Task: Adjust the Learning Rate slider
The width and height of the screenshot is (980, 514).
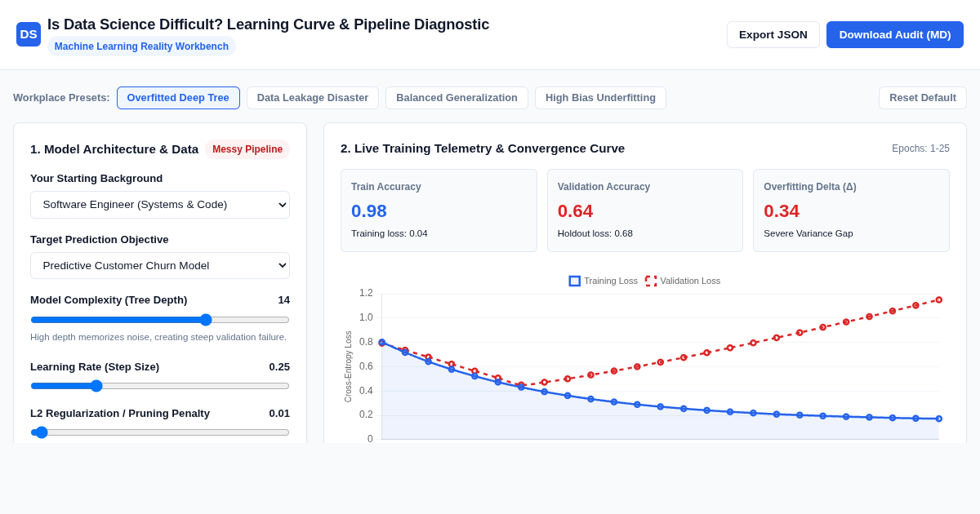Action: (x=160, y=386)
